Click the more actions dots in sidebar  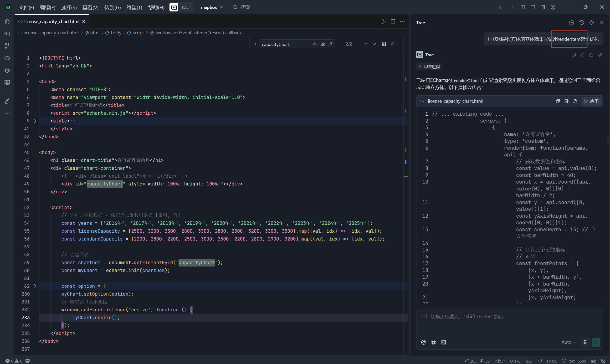(x=7, y=113)
